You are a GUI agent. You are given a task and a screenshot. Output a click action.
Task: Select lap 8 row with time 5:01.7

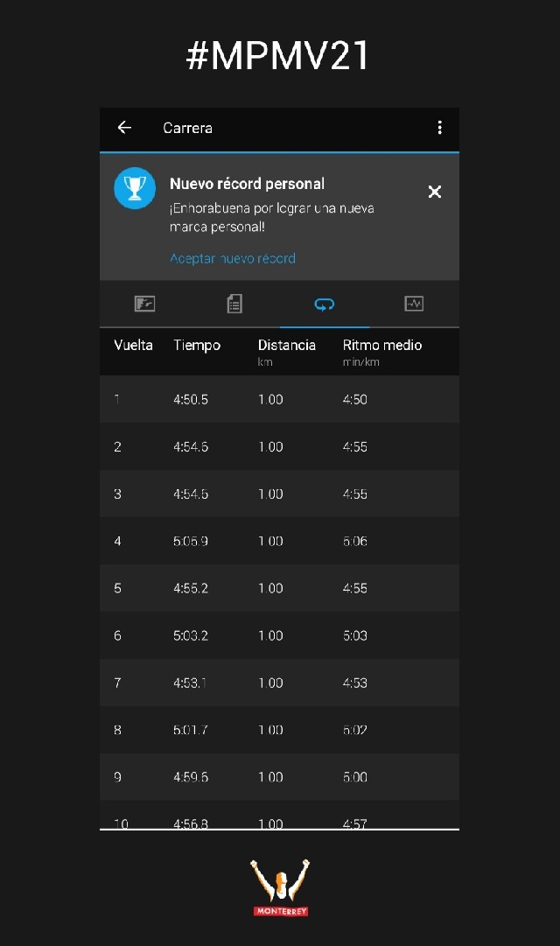tap(279, 730)
